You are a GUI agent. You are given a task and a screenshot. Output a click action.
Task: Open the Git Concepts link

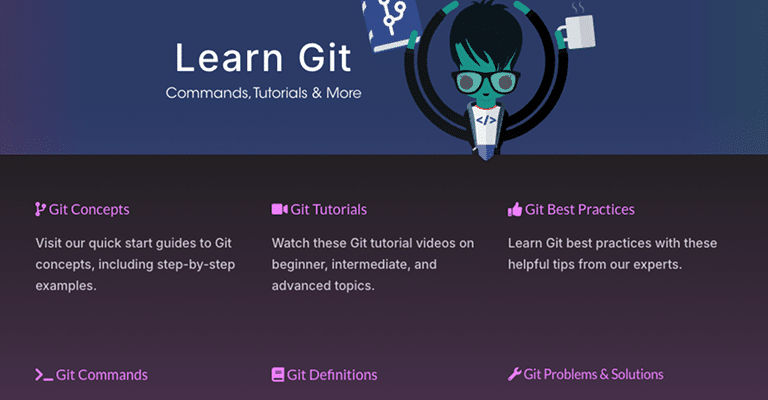[x=89, y=210]
